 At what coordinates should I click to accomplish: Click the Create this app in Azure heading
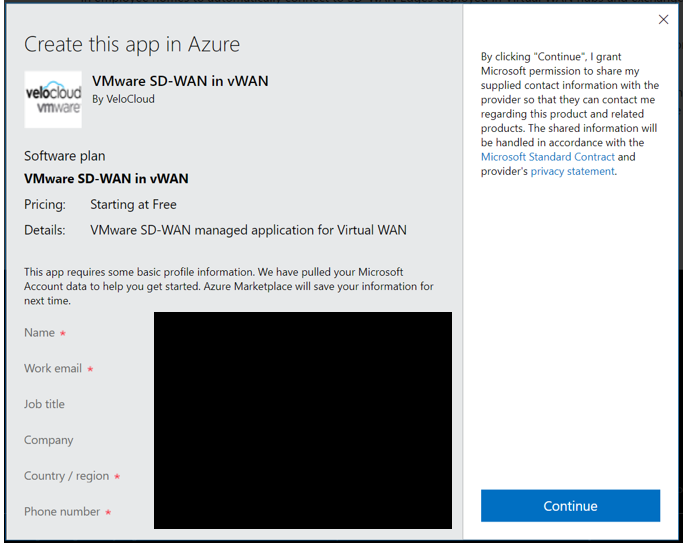click(x=132, y=44)
